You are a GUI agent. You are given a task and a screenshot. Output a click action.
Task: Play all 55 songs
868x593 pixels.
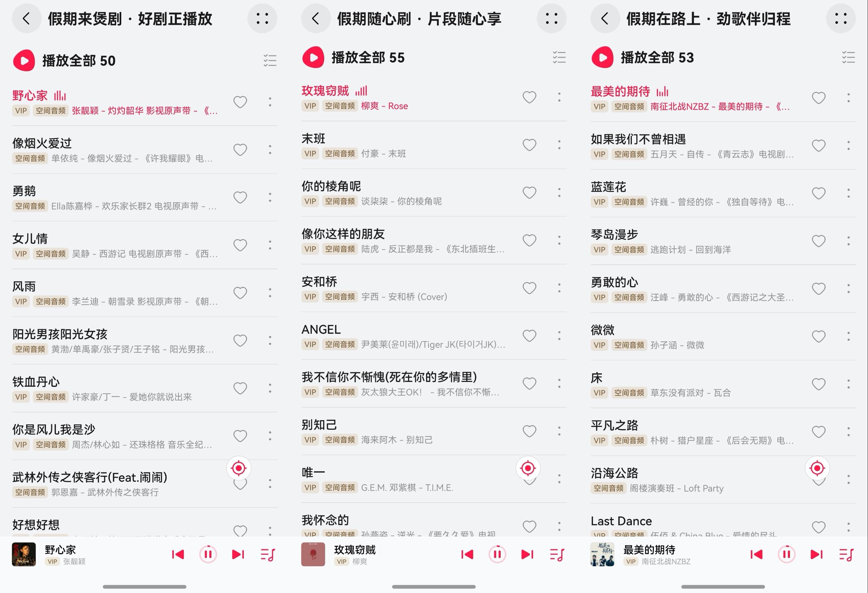[x=353, y=57]
